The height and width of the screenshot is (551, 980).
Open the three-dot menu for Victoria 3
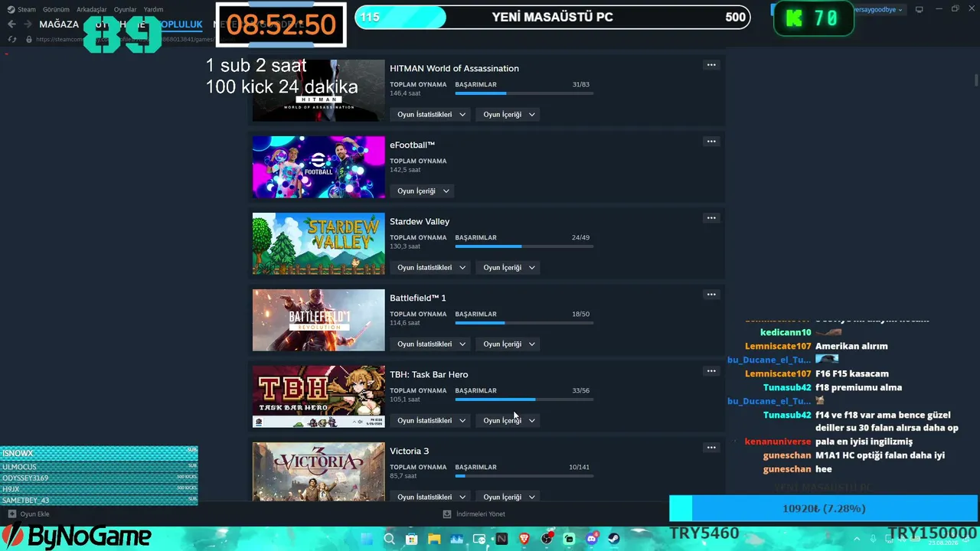[x=711, y=448]
